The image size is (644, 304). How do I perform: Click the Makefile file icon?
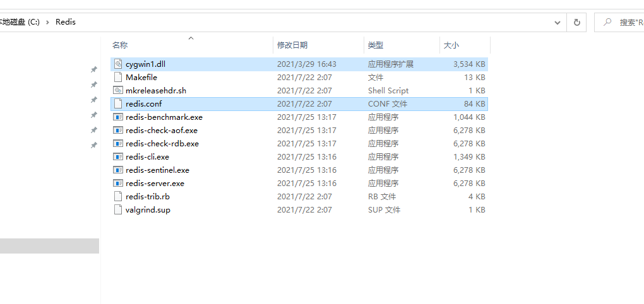(118, 77)
